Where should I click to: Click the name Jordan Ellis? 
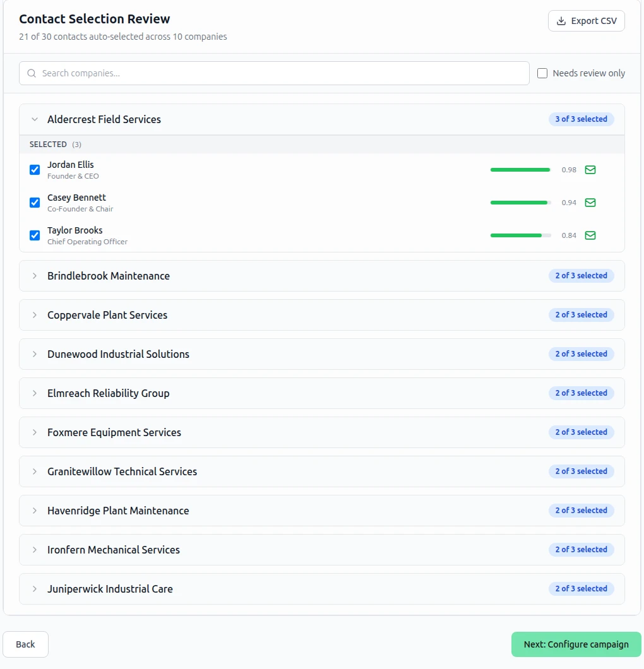pos(71,165)
